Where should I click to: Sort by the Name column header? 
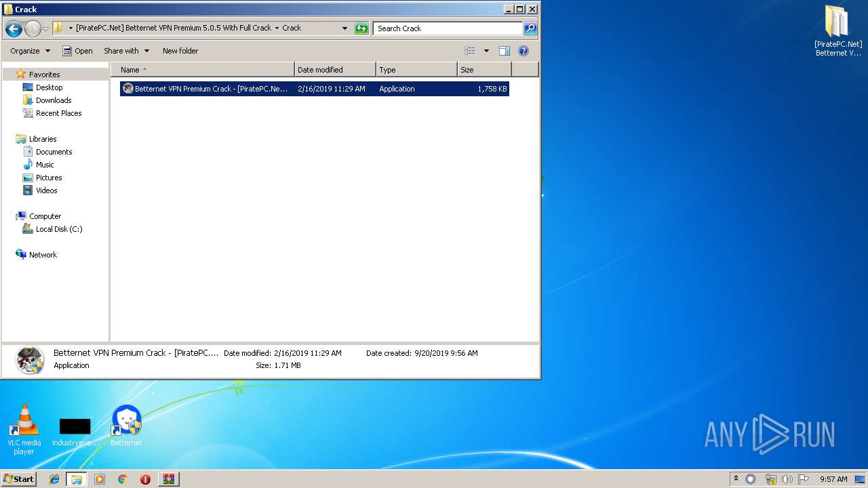[203, 70]
